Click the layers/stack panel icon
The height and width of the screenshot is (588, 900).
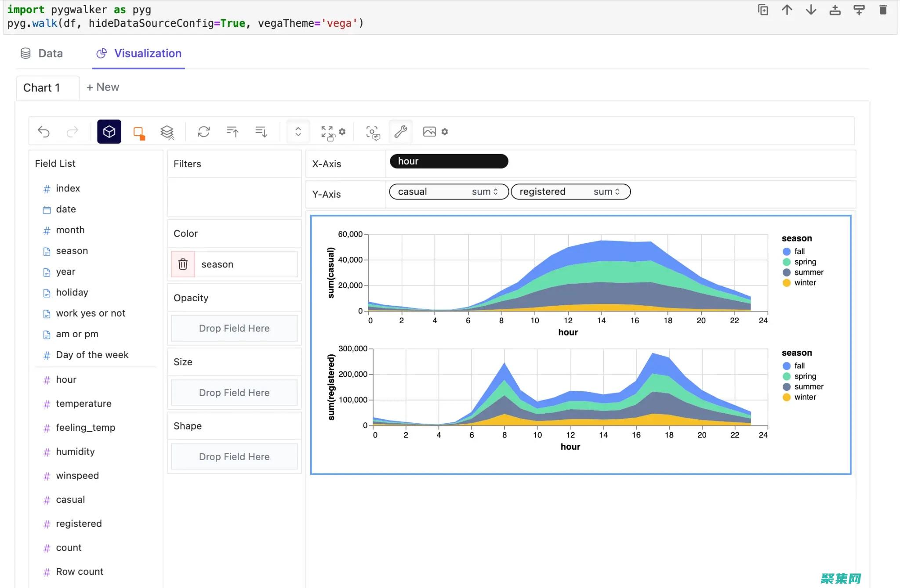pyautogui.click(x=167, y=131)
